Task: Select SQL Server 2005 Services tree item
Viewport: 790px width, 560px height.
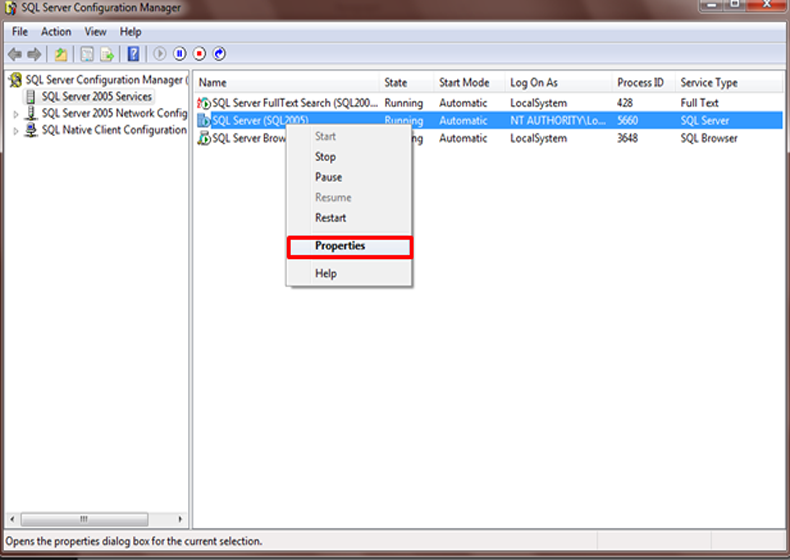Action: pos(96,97)
